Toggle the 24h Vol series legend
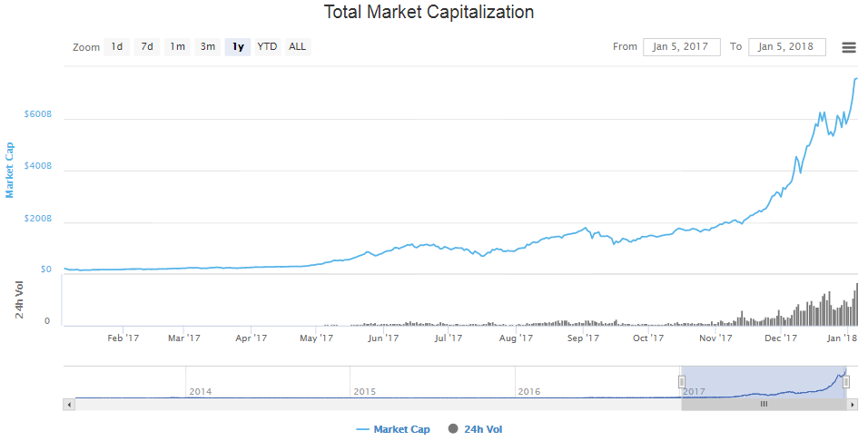This screenshot has height=441, width=868. 476,429
